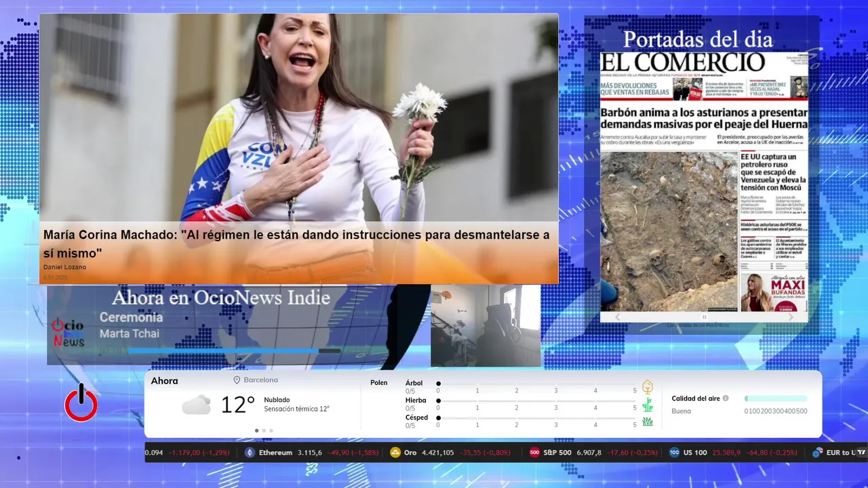Click the 'Calidad del aire' label
The width and height of the screenshot is (868, 488).
click(x=696, y=399)
